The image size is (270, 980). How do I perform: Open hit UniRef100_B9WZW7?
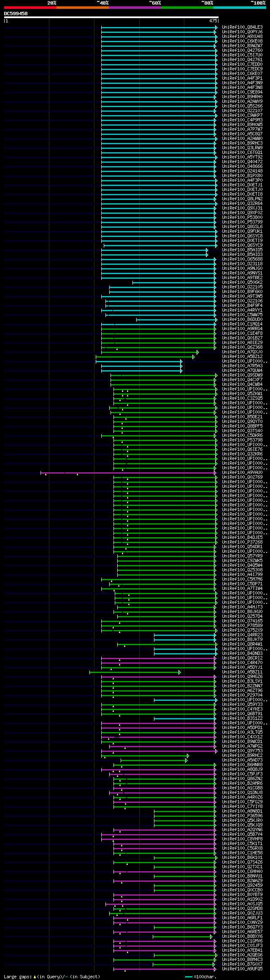pyautogui.click(x=242, y=46)
